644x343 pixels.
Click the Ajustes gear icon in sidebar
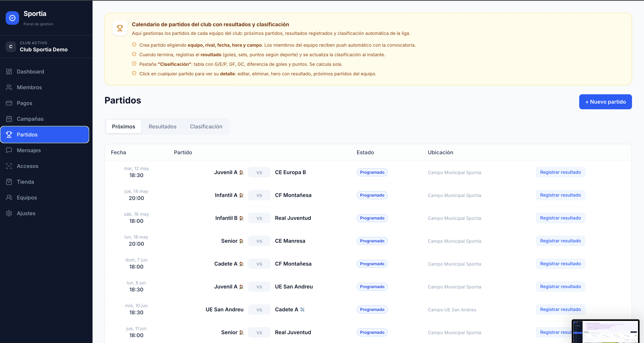click(x=9, y=213)
